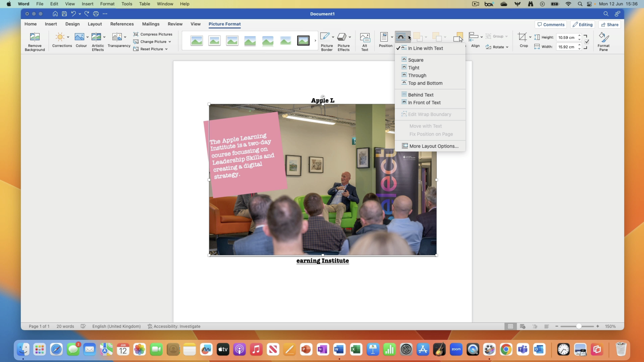Expand the picture styles gallery arrow
This screenshot has height=362, width=644.
pyautogui.click(x=315, y=41)
